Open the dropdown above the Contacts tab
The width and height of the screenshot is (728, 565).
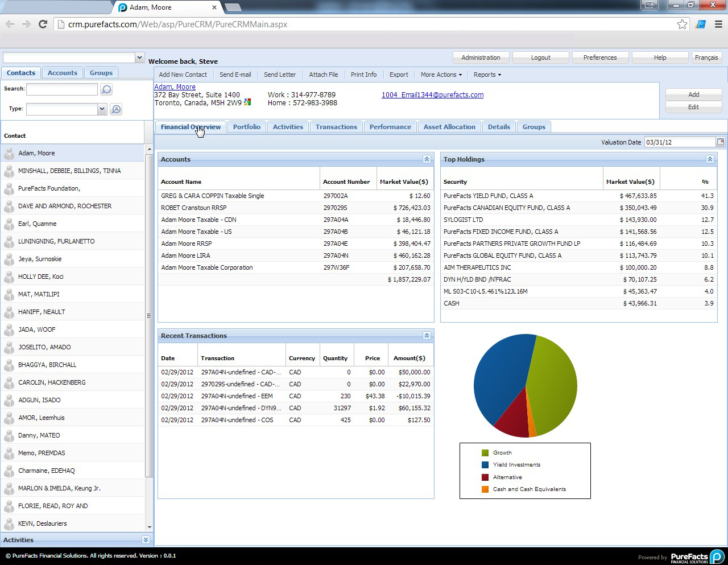coord(139,57)
